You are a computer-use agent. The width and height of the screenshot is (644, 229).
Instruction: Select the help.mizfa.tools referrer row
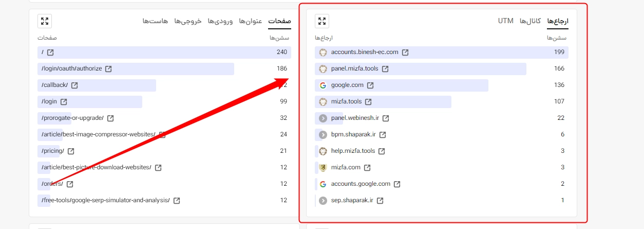point(442,151)
